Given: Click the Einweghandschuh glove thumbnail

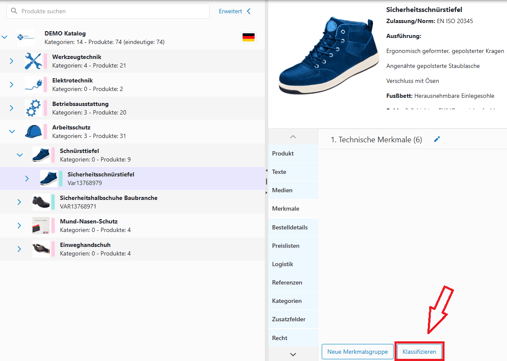Looking at the screenshot, I should [x=41, y=249].
